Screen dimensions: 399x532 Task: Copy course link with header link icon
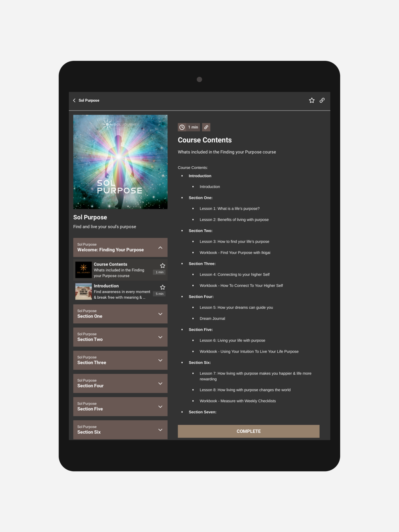tap(322, 100)
